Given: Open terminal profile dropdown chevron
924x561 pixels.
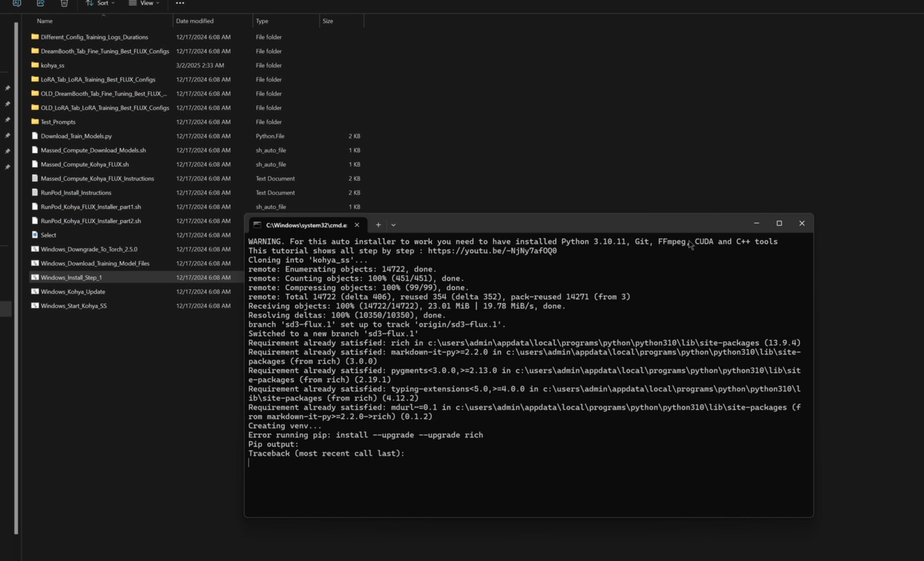Looking at the screenshot, I should [393, 225].
